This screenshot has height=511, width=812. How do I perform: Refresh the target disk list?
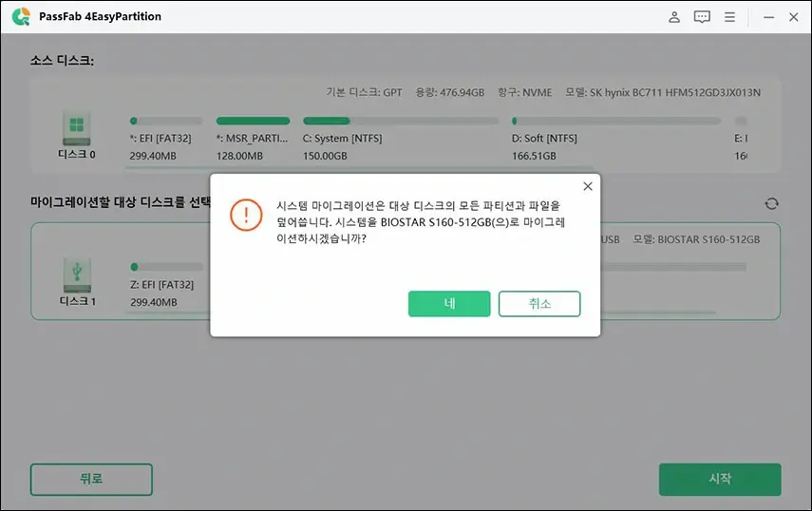771,203
